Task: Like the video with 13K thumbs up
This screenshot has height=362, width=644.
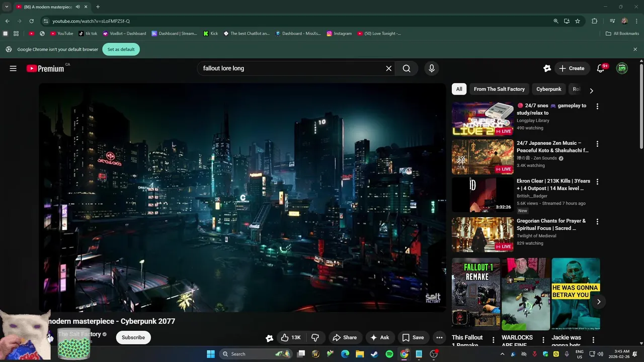Action: coord(290,337)
